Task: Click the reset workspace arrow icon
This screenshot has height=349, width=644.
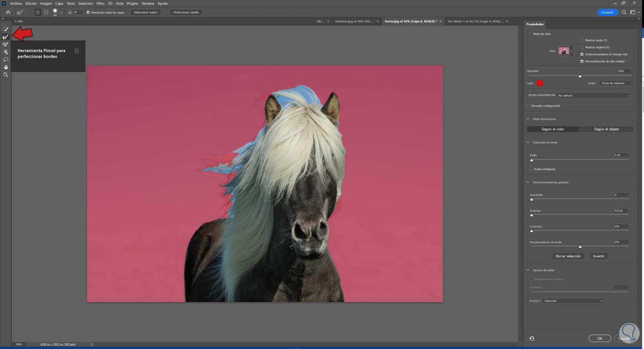Action: [532, 338]
